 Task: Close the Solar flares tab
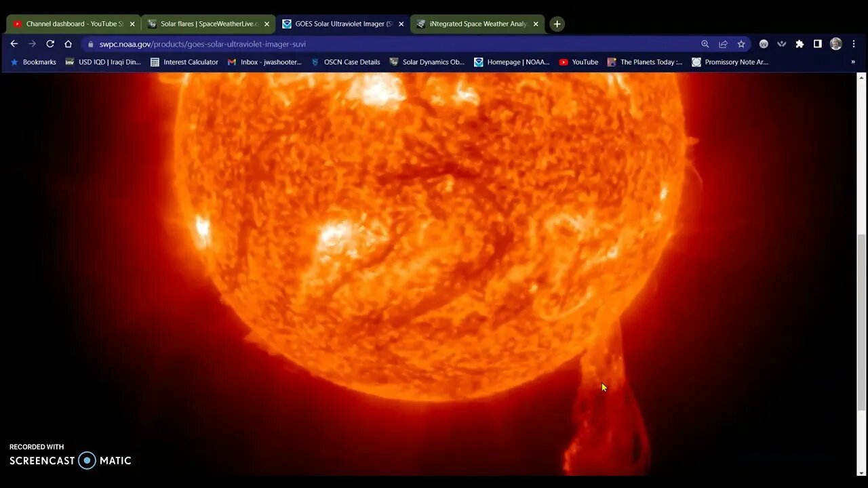coord(267,24)
